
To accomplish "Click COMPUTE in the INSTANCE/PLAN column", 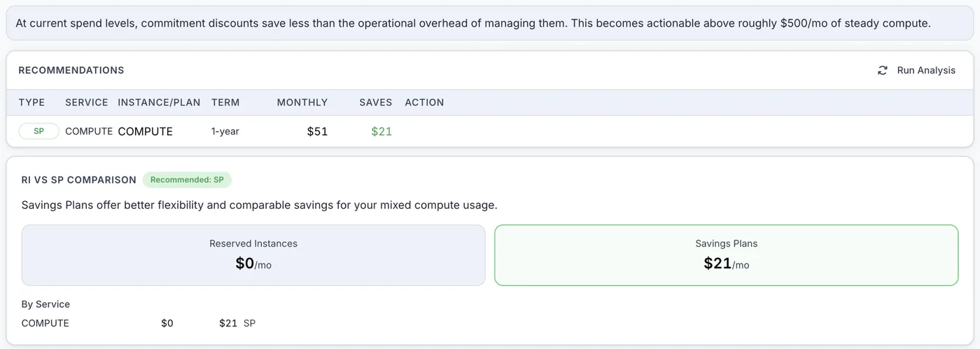I will 145,131.
